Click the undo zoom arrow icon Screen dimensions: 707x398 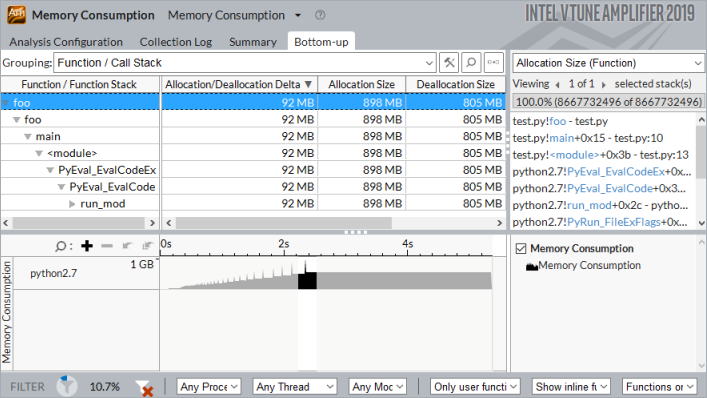(127, 246)
